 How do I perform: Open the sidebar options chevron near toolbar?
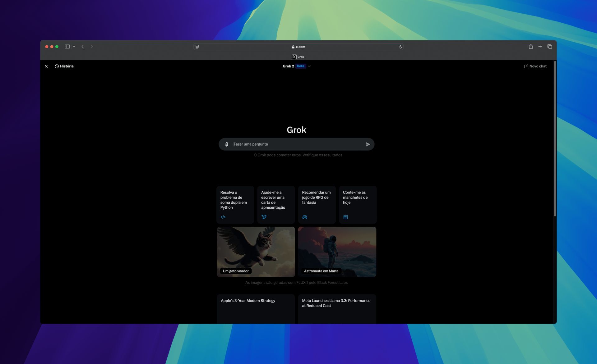click(x=74, y=46)
